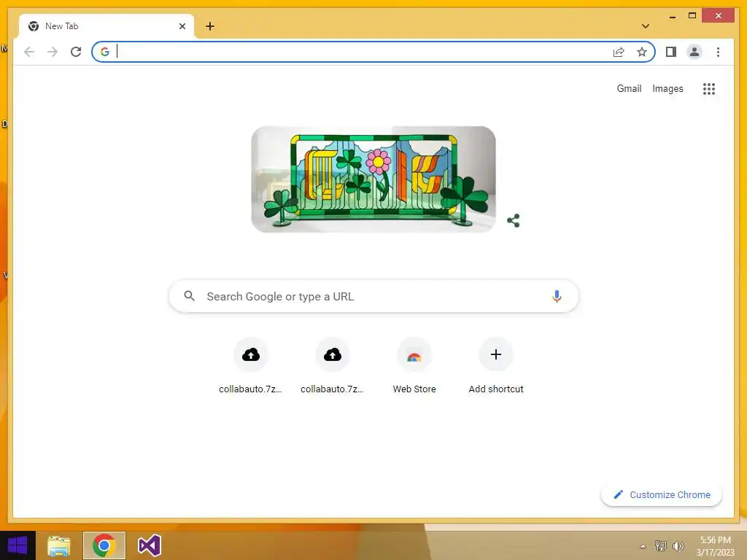747x560 pixels.
Task: Expand the tab search chevron
Action: point(646,26)
